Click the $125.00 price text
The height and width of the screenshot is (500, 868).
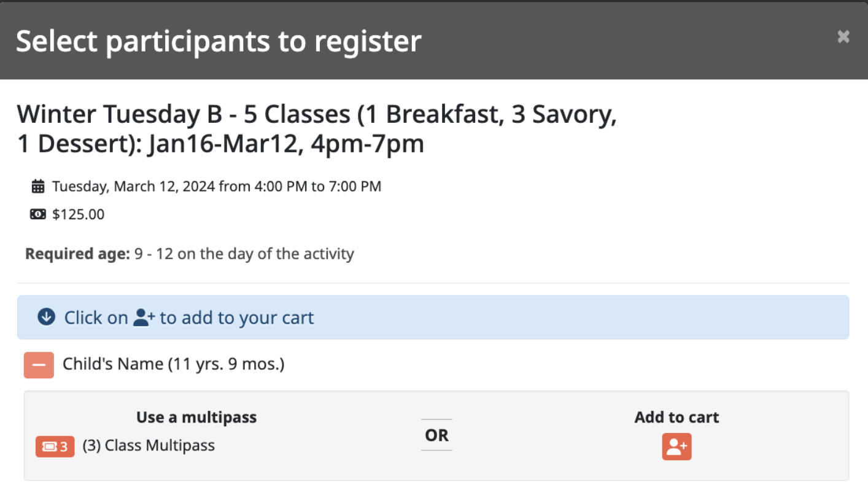tap(79, 214)
